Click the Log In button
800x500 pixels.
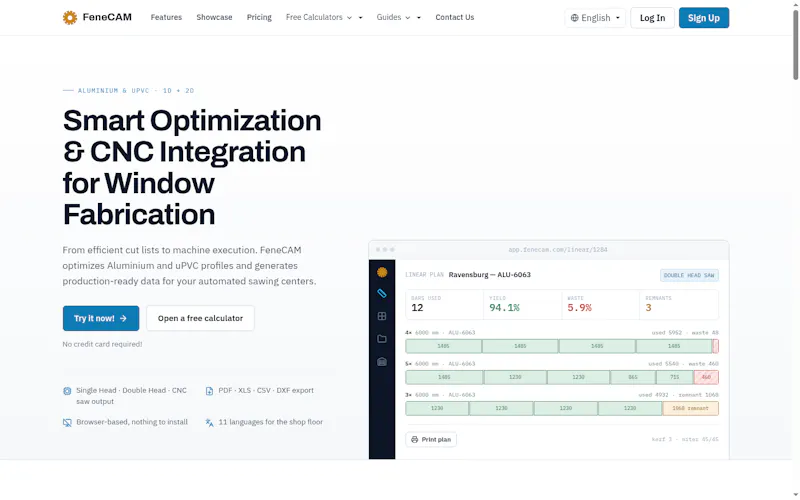tap(653, 18)
